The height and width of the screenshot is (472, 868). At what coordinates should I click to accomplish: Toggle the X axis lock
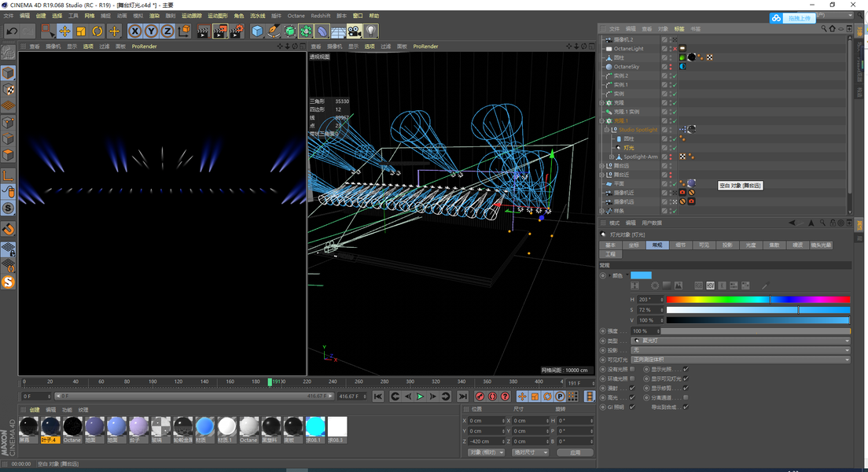134,31
